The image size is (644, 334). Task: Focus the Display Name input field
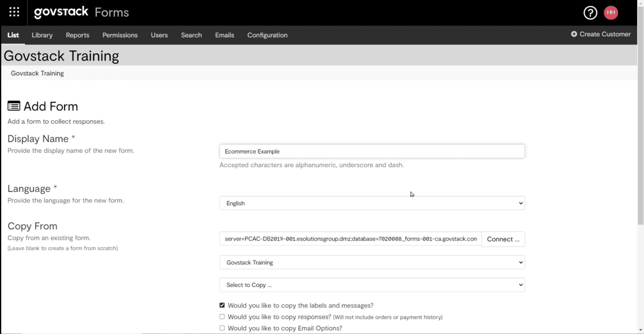pyautogui.click(x=372, y=151)
